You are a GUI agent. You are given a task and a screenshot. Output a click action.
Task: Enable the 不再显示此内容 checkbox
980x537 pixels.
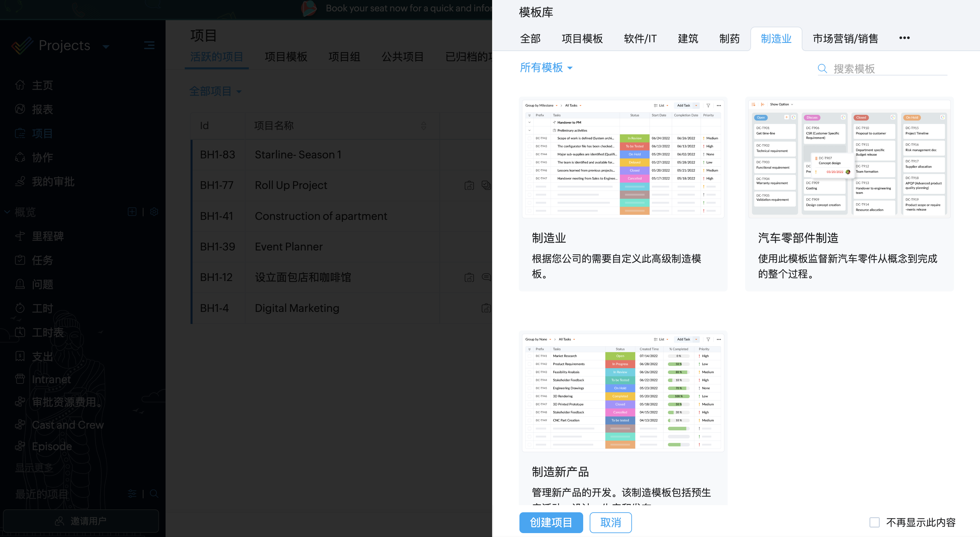coord(874,522)
